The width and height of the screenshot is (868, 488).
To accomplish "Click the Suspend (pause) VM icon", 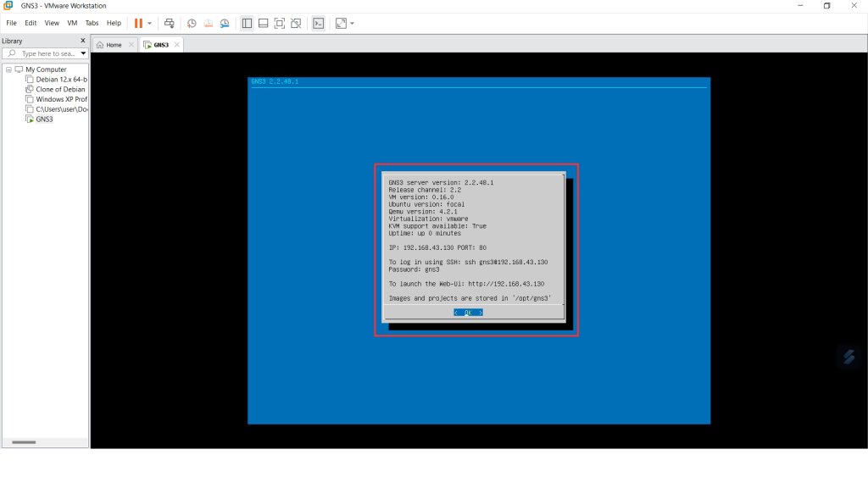I will [x=138, y=23].
